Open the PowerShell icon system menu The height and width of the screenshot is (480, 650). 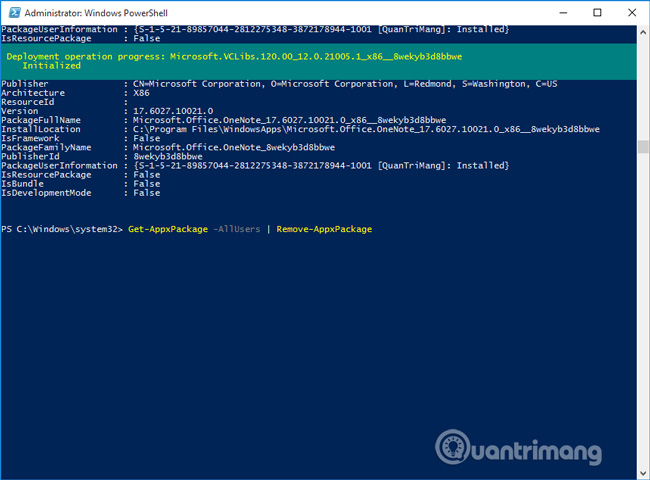[14, 13]
